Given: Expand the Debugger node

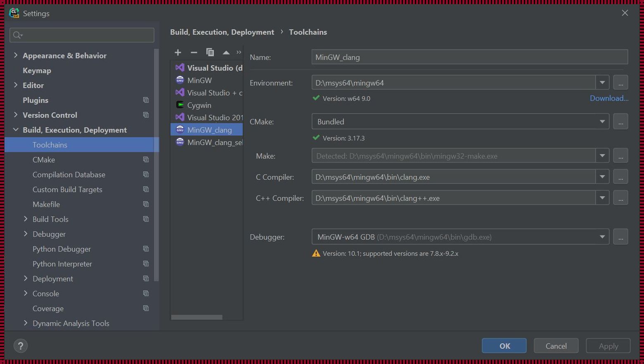Looking at the screenshot, I should (x=26, y=233).
